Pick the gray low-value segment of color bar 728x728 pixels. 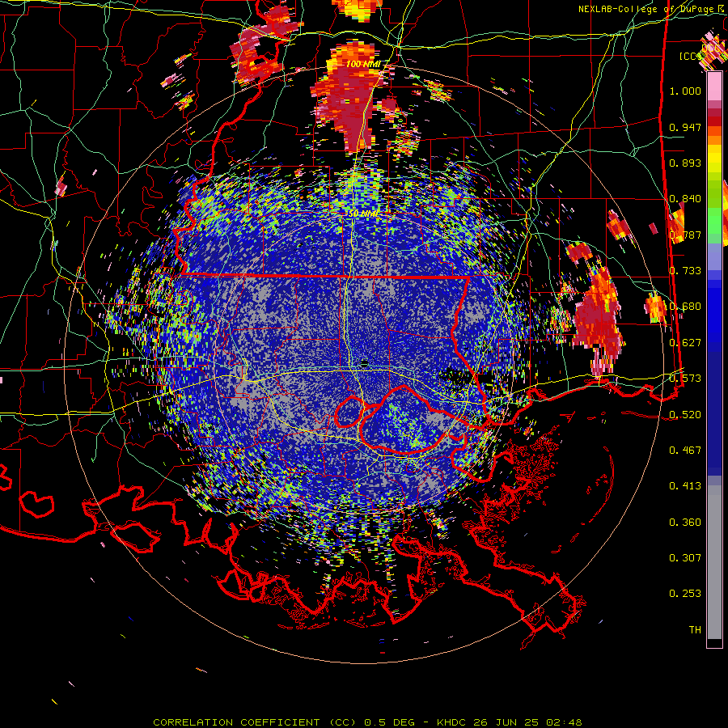tap(714, 562)
